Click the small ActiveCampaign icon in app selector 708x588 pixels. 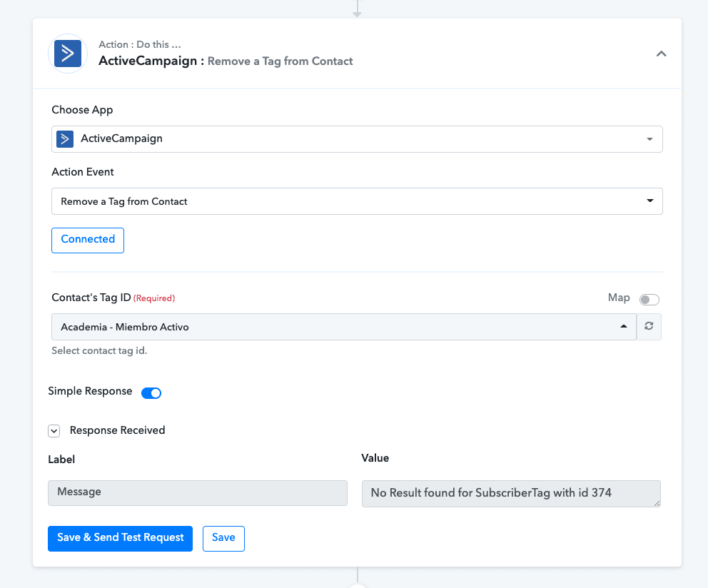[65, 138]
